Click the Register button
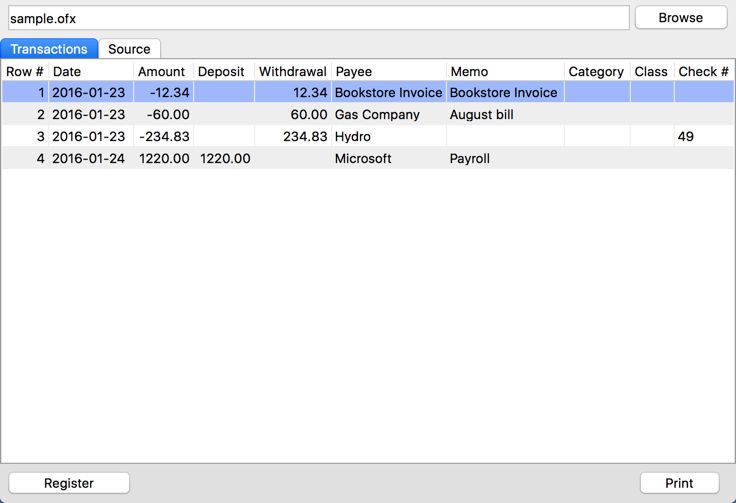The image size is (736, 503). 69,483
